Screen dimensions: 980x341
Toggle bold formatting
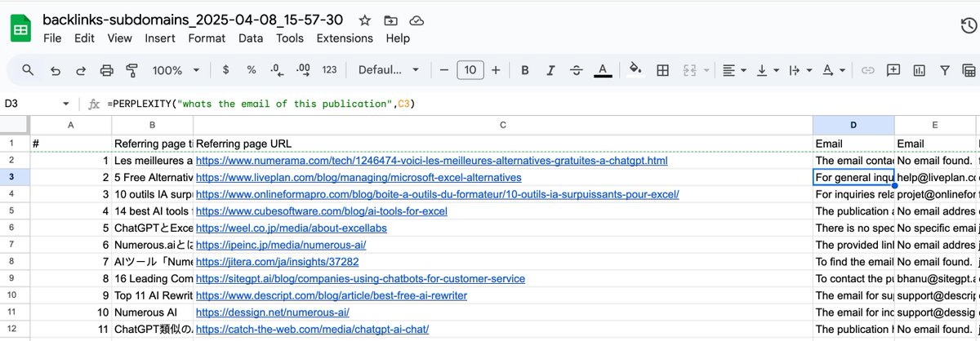(525, 70)
